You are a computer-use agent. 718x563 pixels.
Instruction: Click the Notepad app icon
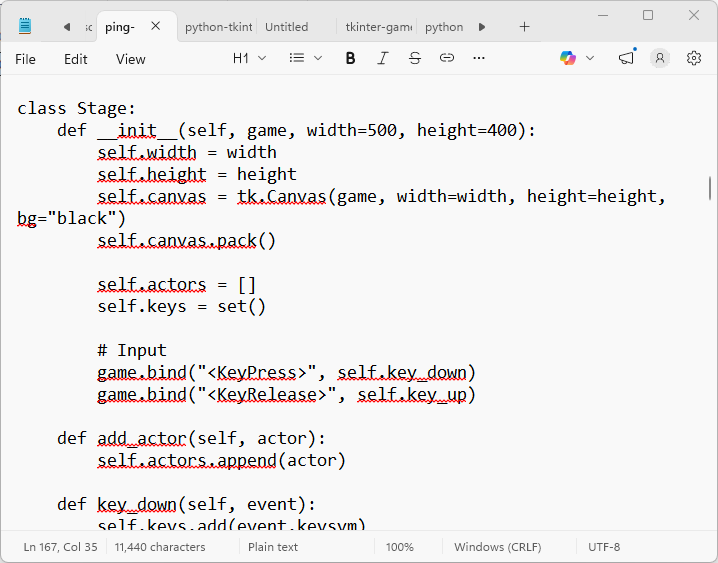point(25,26)
